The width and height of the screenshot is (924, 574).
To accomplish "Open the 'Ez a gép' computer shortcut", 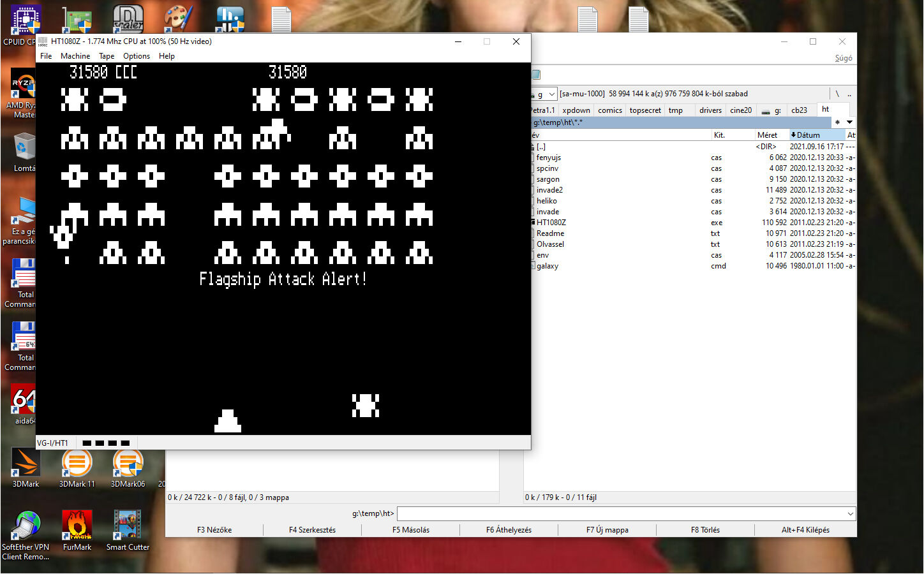I will pyautogui.click(x=23, y=220).
